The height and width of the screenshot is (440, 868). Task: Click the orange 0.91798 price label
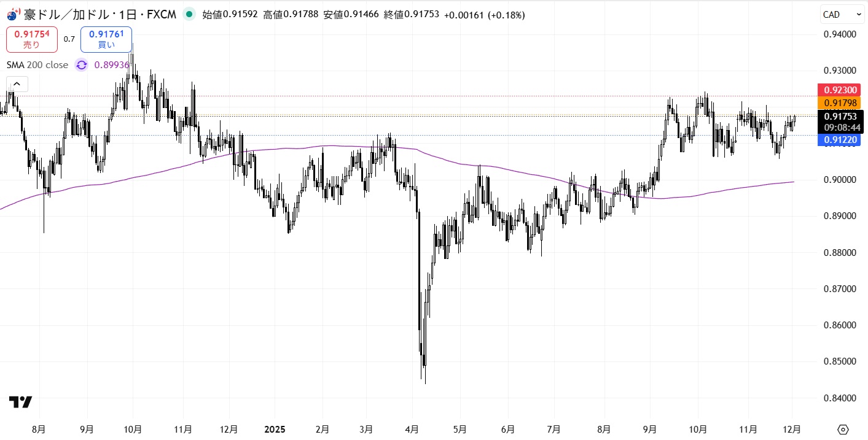pyautogui.click(x=840, y=102)
